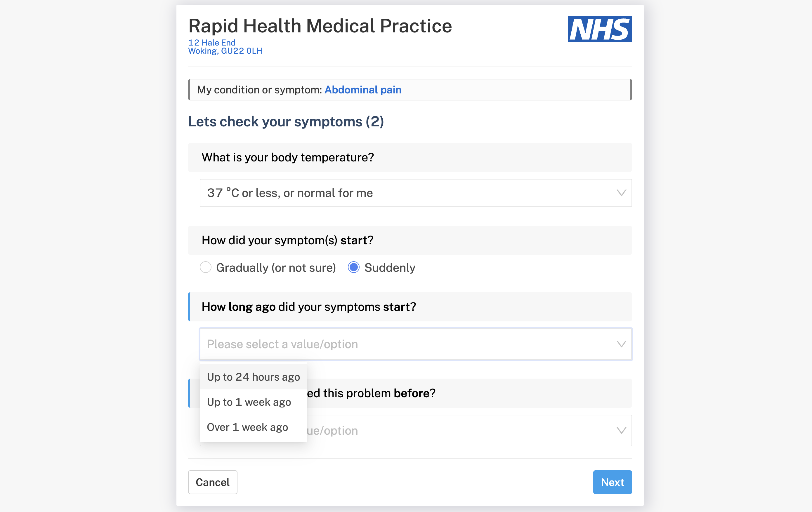Open the Abdominal pain link
The height and width of the screenshot is (512, 812).
(362, 90)
